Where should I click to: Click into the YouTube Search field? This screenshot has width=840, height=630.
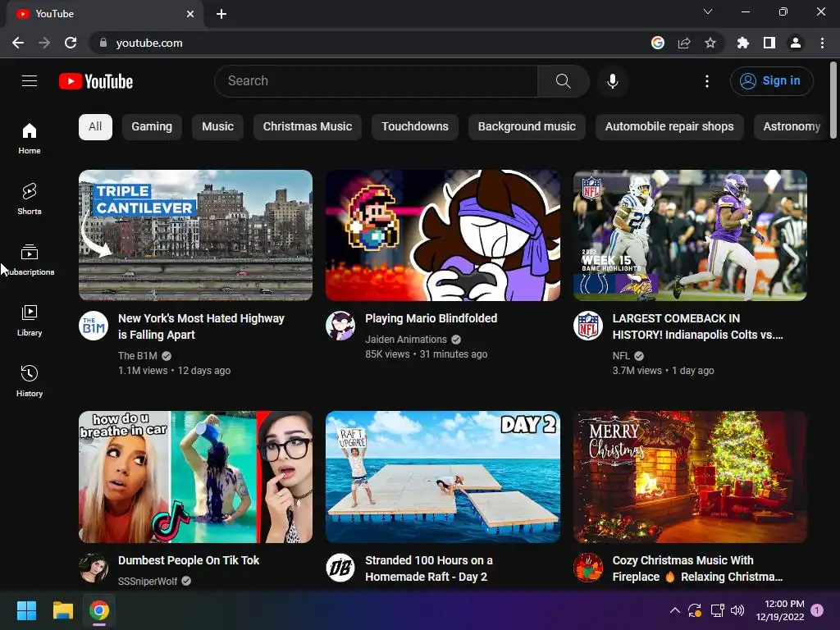[376, 81]
